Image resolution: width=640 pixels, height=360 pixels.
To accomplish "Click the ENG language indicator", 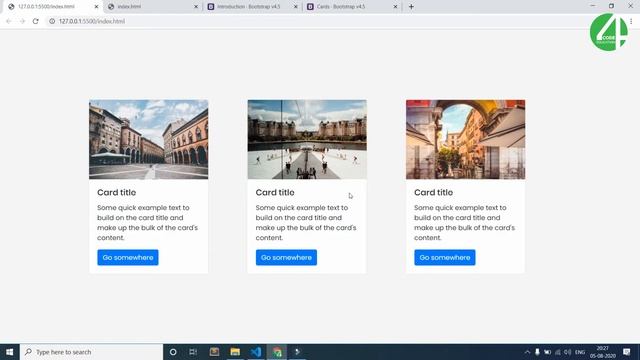I will tap(580, 352).
